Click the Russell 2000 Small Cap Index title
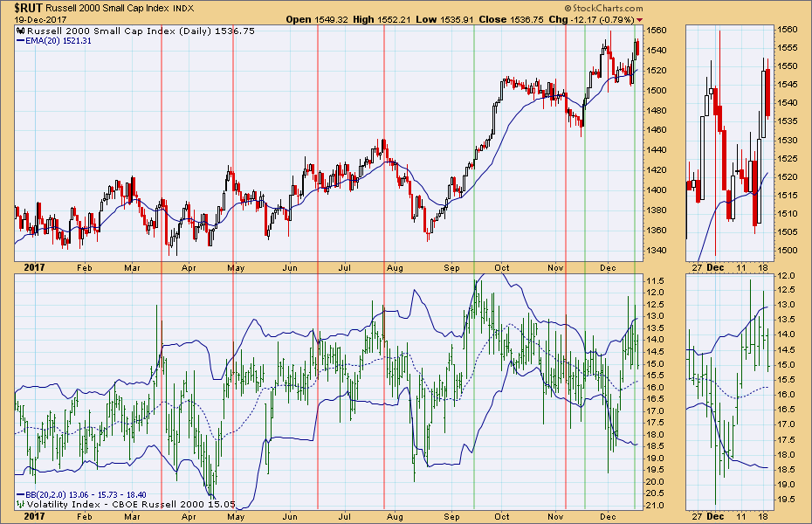Screen dimensions: 812x524 click(x=107, y=8)
